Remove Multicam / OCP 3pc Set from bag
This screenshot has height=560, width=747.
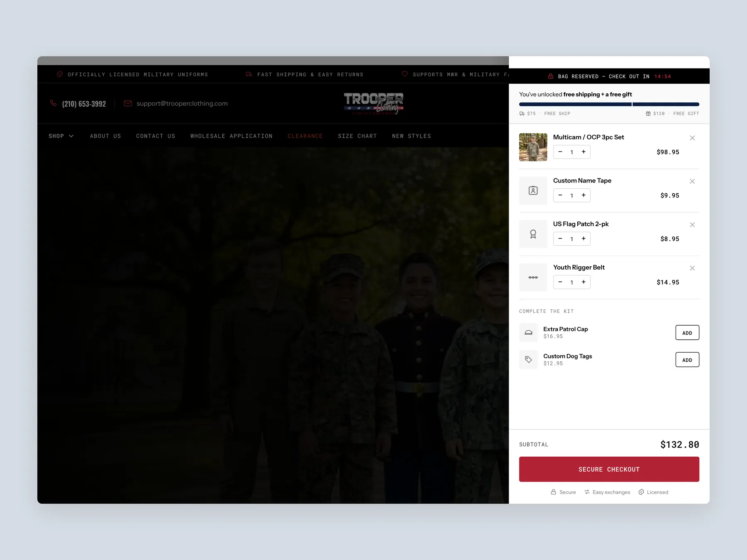click(x=692, y=138)
